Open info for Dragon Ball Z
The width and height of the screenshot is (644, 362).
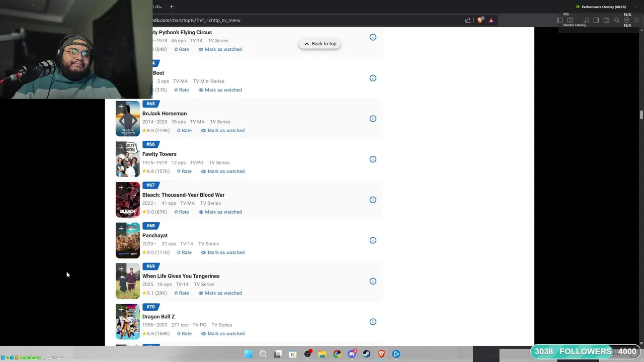click(373, 322)
